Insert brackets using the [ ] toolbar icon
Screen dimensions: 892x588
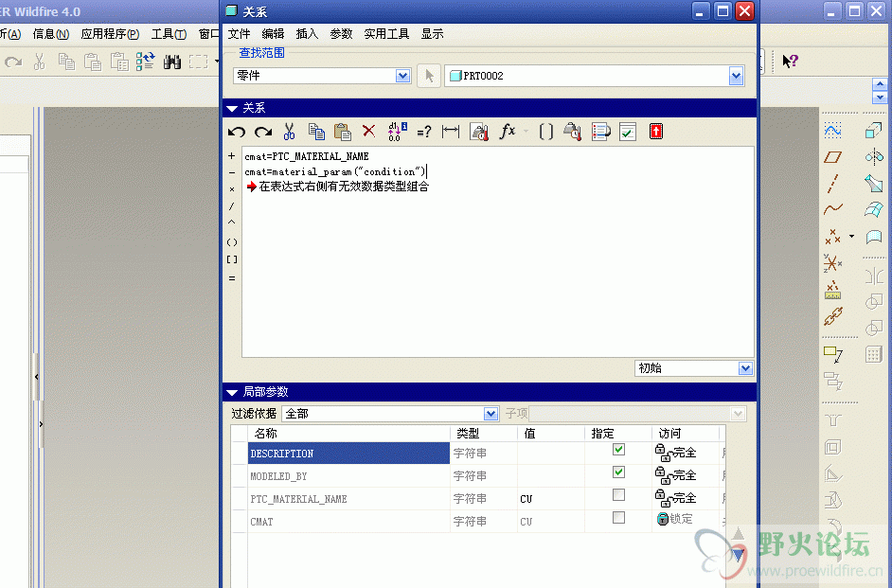546,132
